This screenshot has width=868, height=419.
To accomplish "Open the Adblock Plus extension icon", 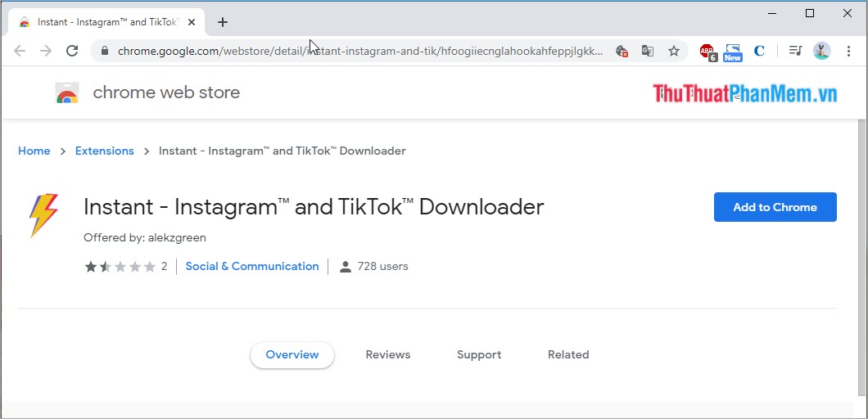I will coord(708,52).
